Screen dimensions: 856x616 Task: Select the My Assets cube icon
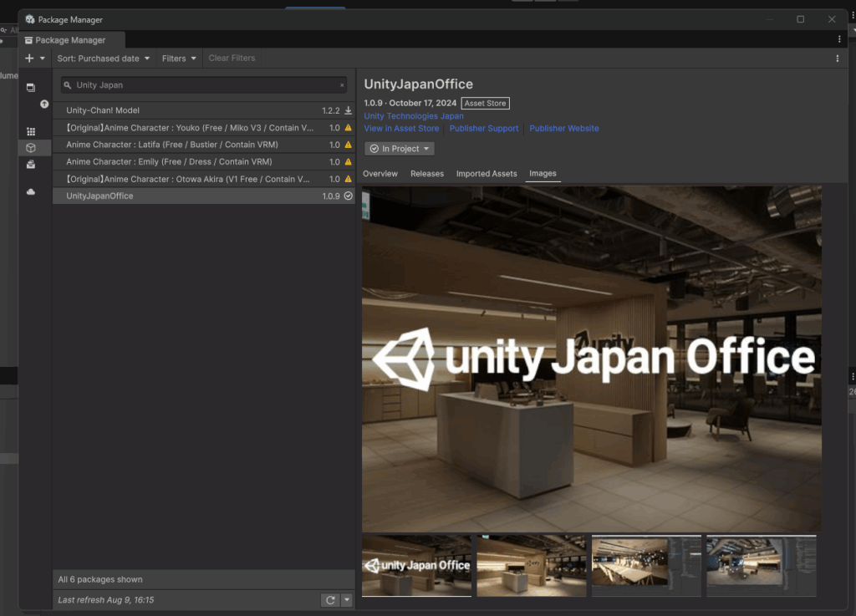(x=31, y=148)
